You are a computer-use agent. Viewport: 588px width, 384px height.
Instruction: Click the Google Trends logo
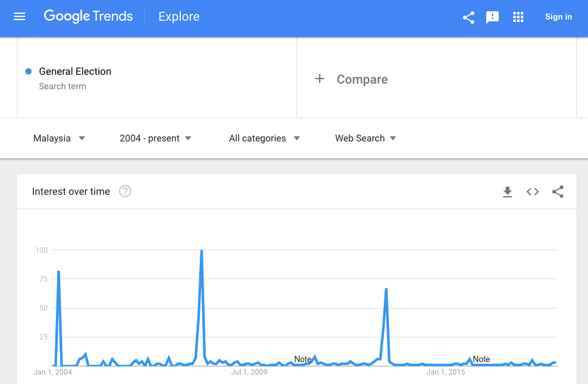pyautogui.click(x=88, y=16)
